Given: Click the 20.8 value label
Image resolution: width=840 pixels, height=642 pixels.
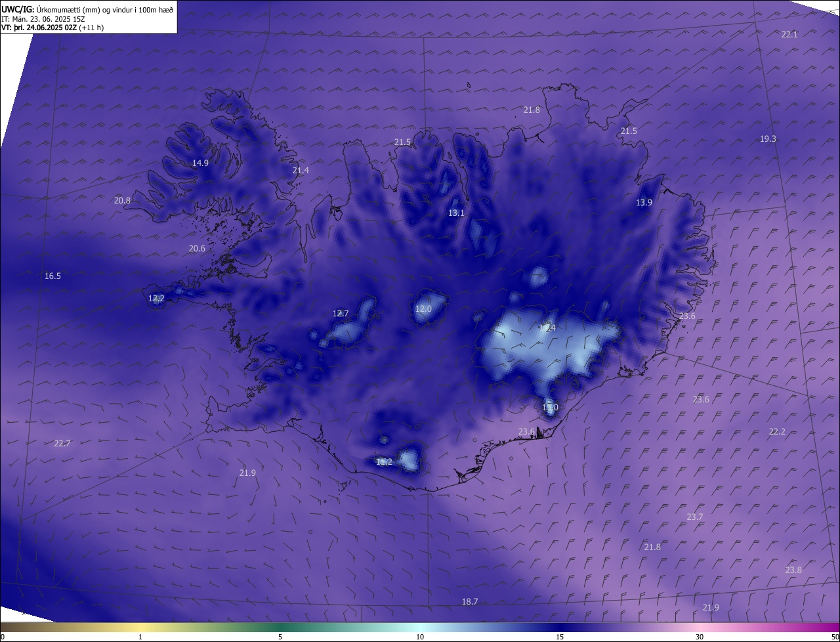Looking at the screenshot, I should (x=122, y=201).
